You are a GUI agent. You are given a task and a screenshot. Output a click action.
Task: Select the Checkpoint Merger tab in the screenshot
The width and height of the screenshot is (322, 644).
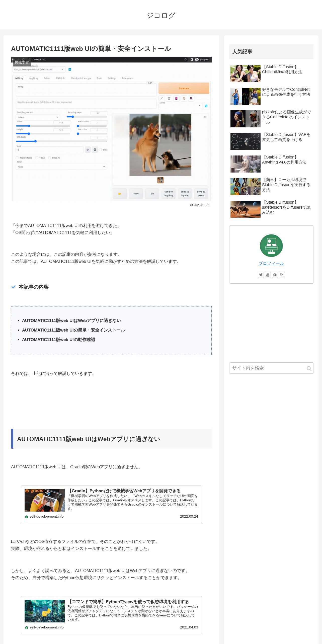click(x=81, y=78)
